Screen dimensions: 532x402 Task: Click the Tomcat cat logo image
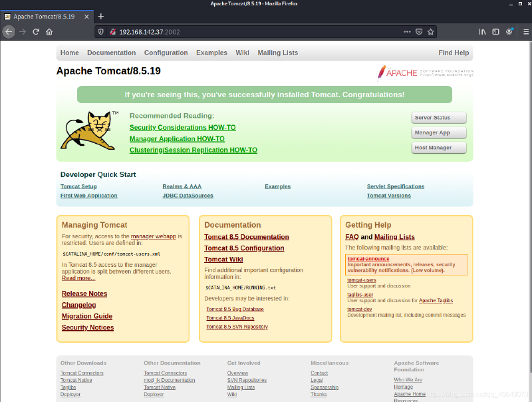89,130
